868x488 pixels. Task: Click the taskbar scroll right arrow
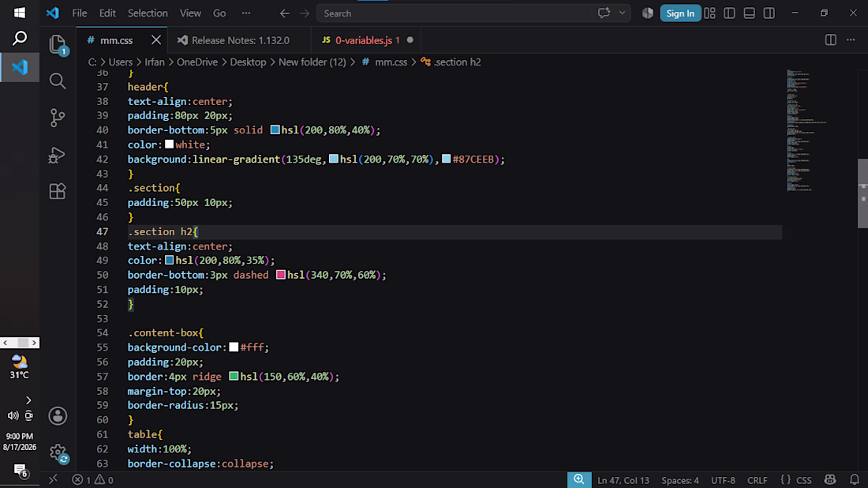(34, 343)
